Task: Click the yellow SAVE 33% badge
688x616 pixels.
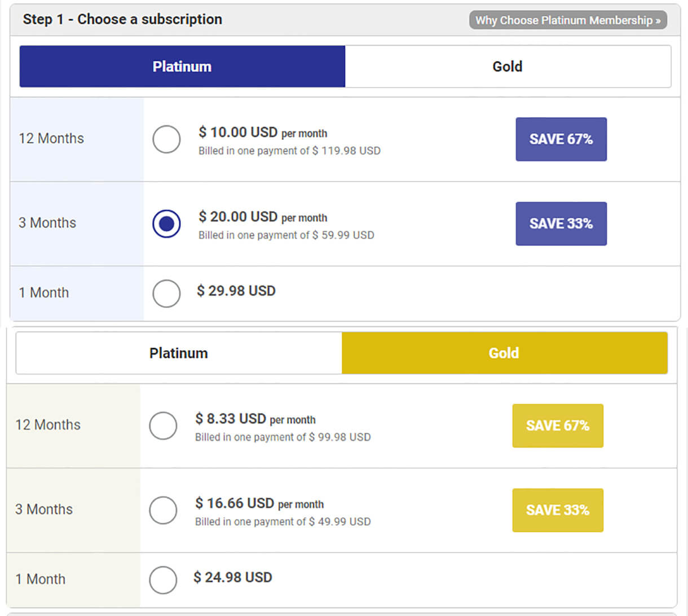Action: click(558, 510)
